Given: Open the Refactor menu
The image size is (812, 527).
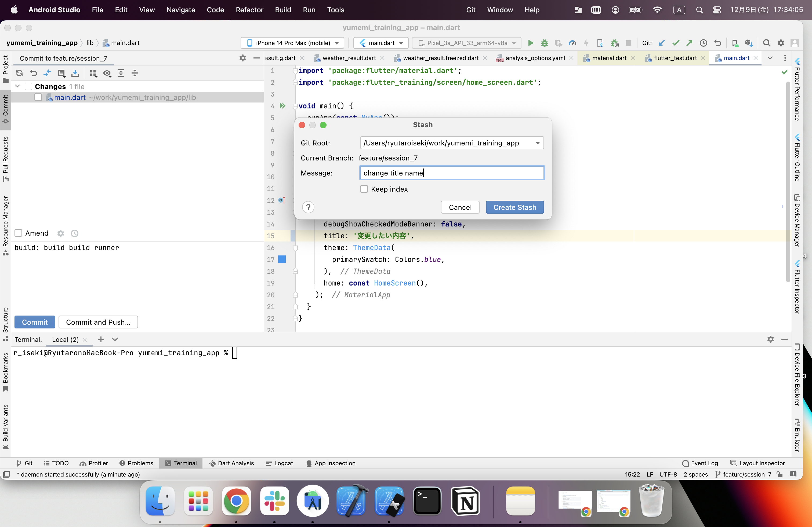Looking at the screenshot, I should (249, 10).
